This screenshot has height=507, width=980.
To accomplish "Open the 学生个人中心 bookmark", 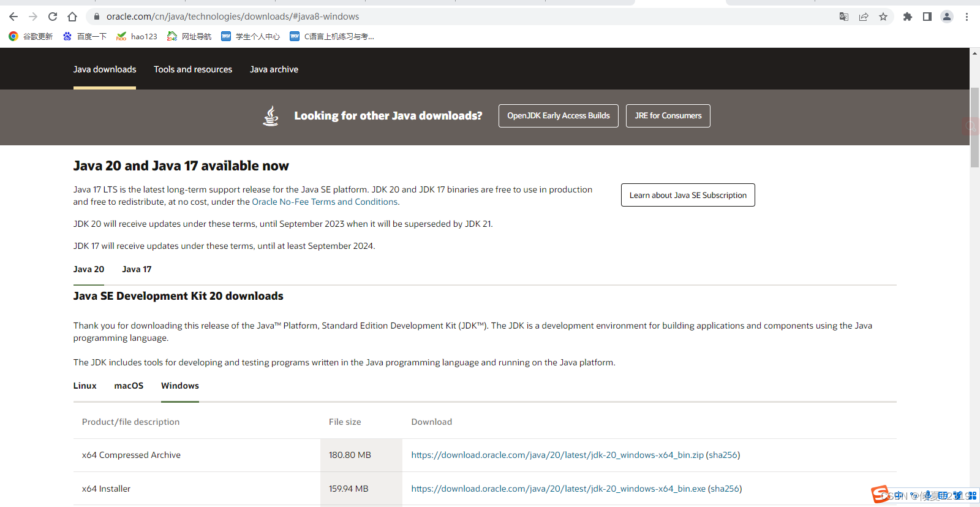I will [251, 36].
